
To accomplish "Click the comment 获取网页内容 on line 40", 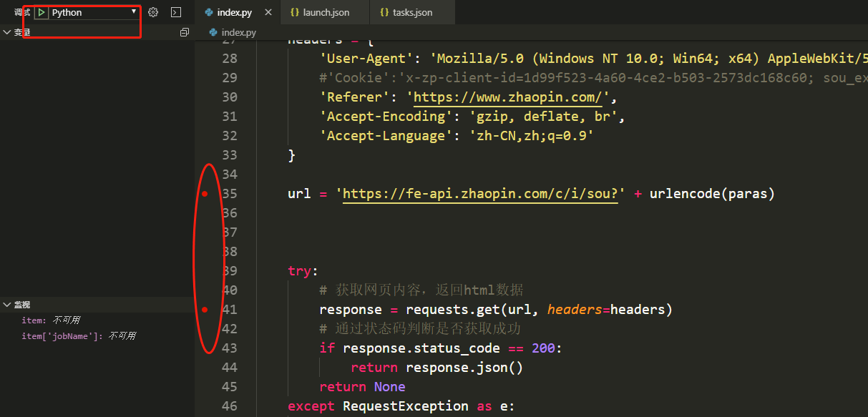I will 421,290.
